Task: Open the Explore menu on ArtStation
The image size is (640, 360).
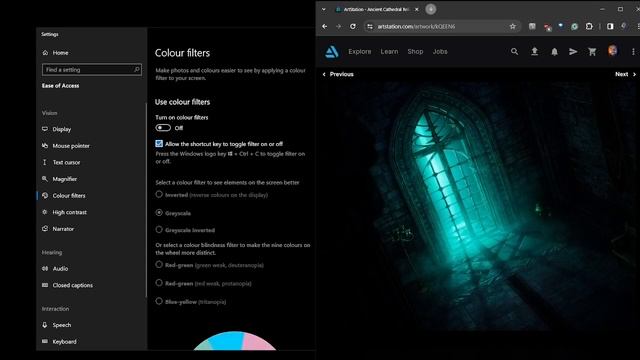Action: click(360, 51)
